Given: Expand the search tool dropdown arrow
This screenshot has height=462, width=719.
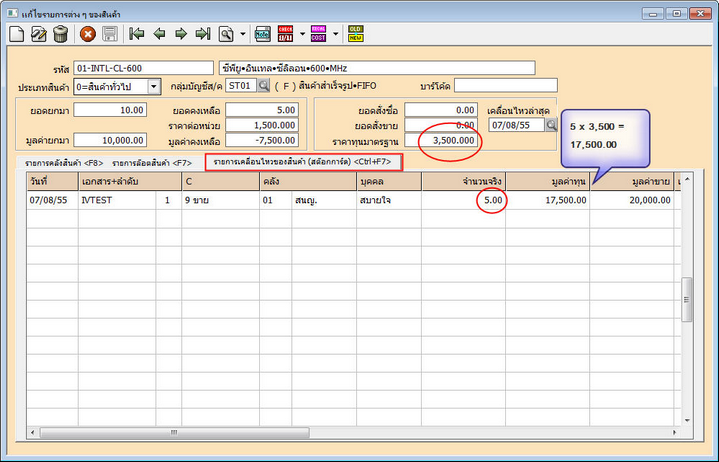Looking at the screenshot, I should [x=242, y=34].
